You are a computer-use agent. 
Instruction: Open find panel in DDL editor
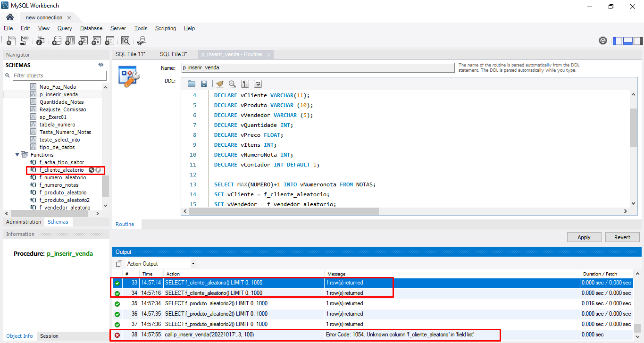point(232,84)
